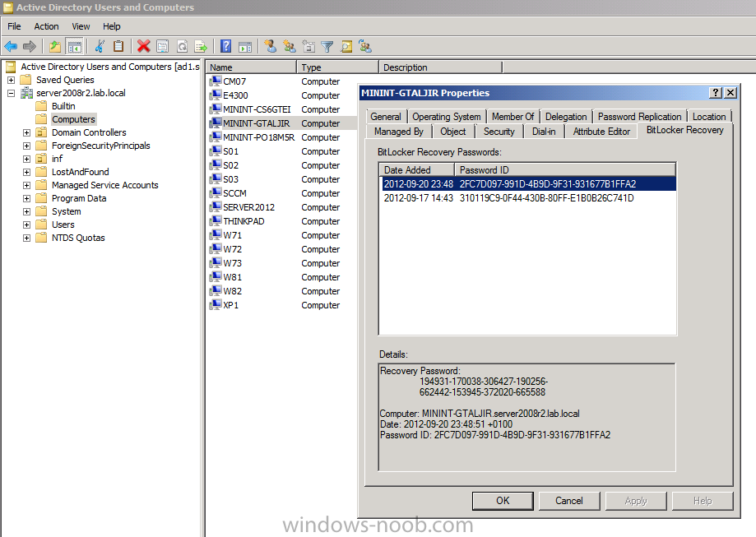Image resolution: width=756 pixels, height=537 pixels.
Task: Select the Computers container in tree
Action: (73, 119)
